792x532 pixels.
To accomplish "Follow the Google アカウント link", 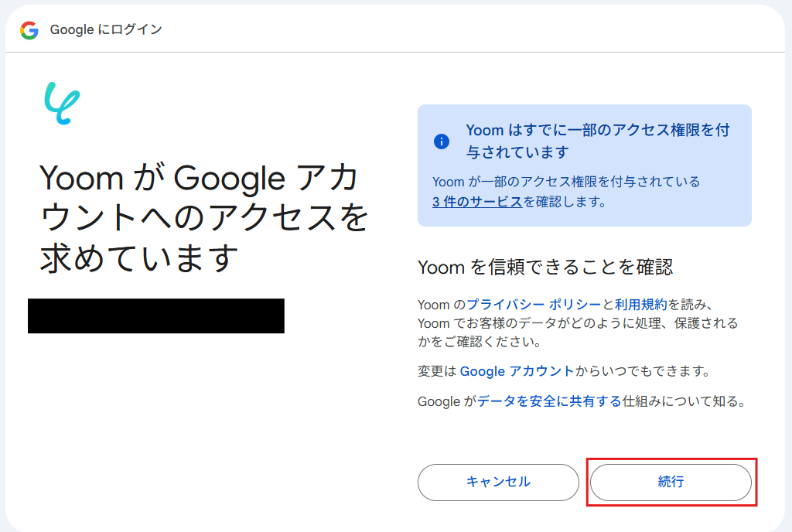I will tap(517, 371).
